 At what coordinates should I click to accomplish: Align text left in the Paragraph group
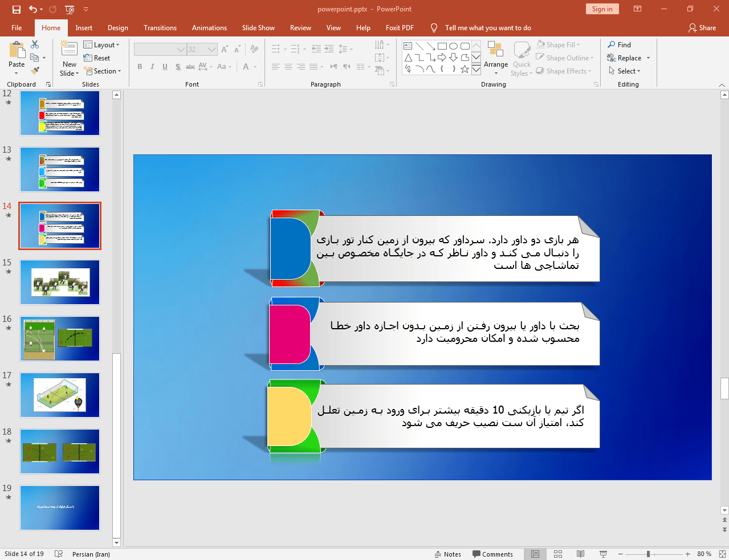coord(275,67)
